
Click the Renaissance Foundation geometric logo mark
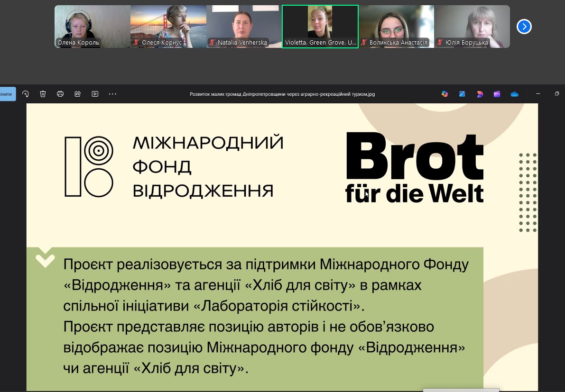click(89, 167)
